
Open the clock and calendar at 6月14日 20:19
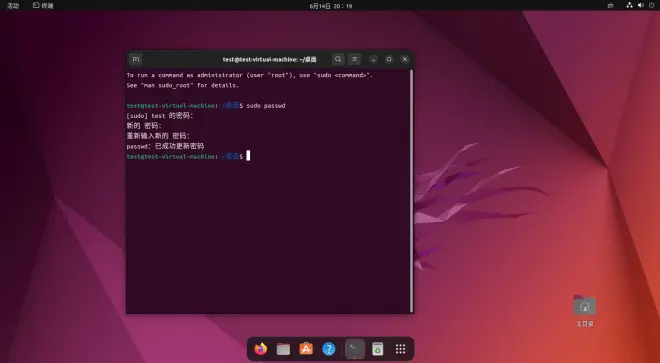[x=331, y=6]
